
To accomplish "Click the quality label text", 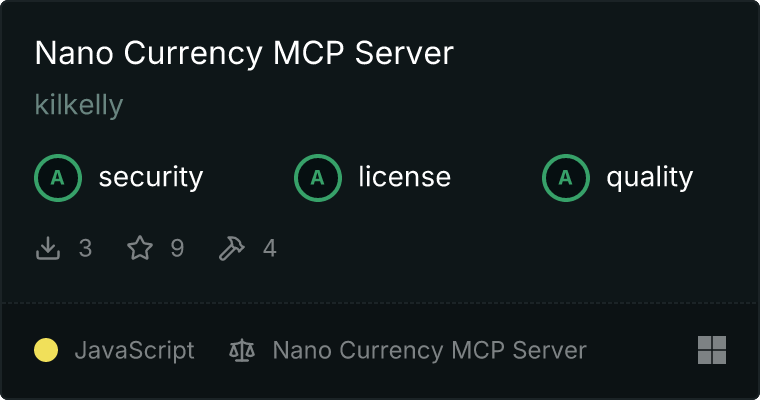I will point(650,177).
